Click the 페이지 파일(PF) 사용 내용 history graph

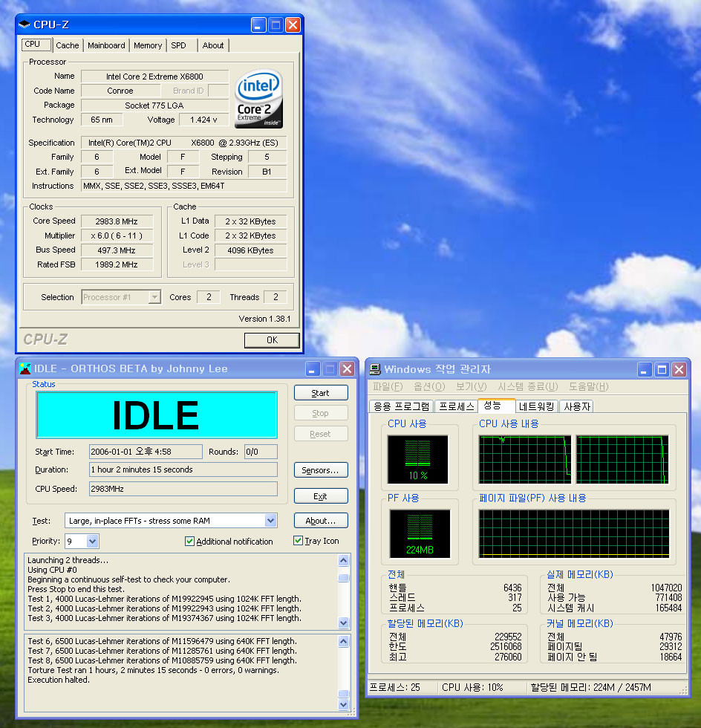[x=574, y=533]
